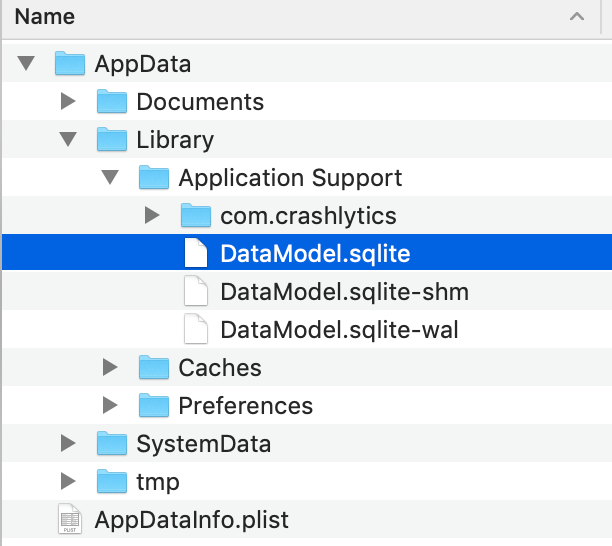The image size is (612, 546).
Task: Sort by the Name column header
Action: click(x=44, y=17)
